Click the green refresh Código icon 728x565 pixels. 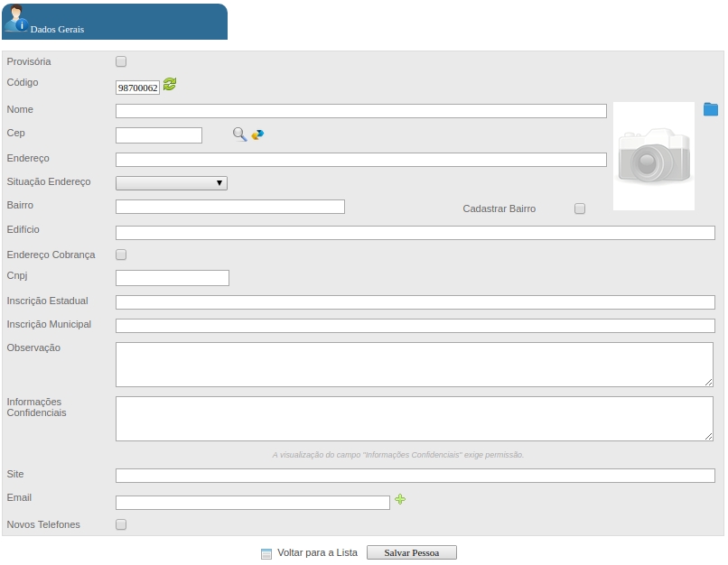[x=170, y=85]
